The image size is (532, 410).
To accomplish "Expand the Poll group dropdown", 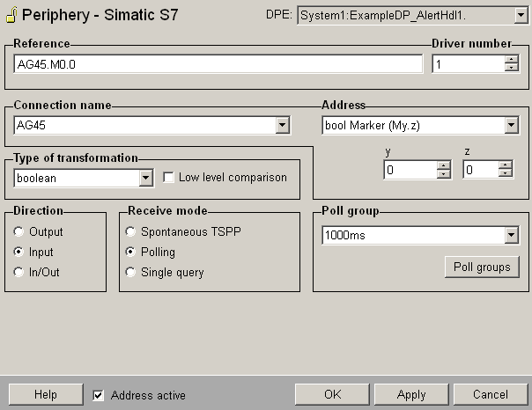I will coord(511,235).
